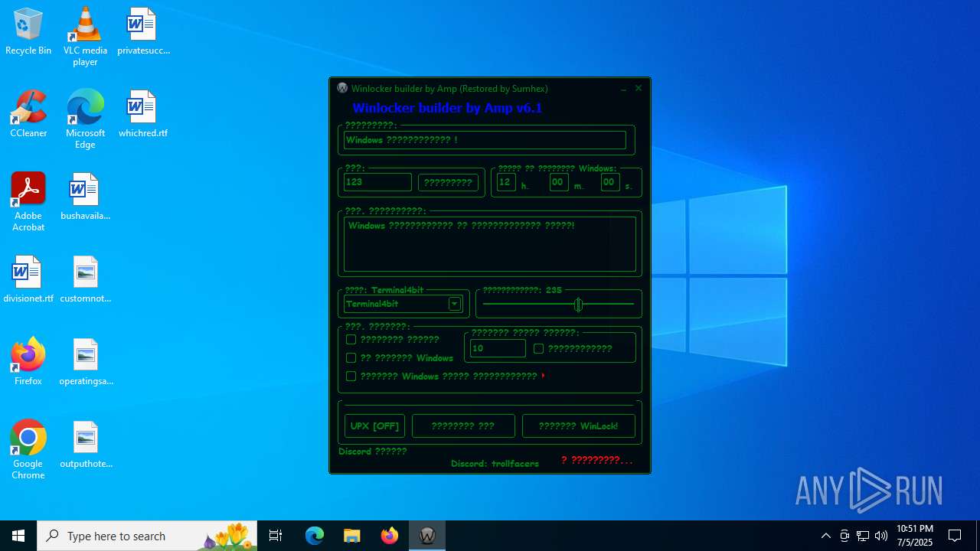Close the Winlocker builder window

639,88
